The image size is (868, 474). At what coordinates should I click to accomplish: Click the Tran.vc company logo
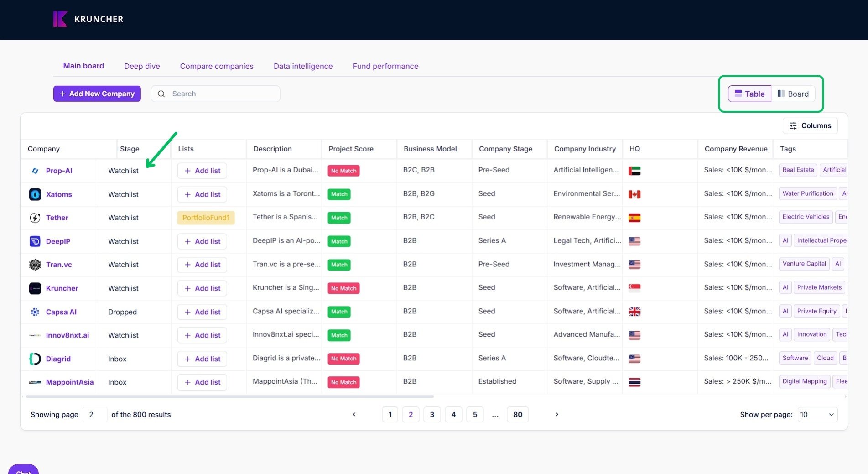(x=35, y=265)
